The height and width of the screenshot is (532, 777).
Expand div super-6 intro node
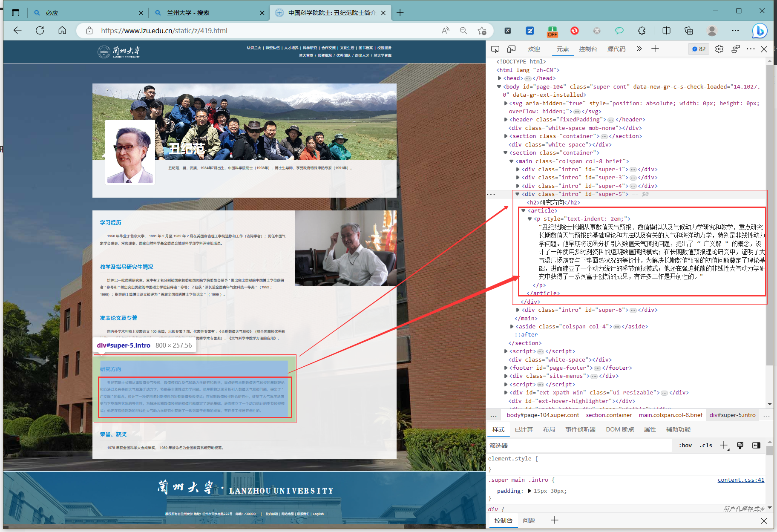[518, 310]
